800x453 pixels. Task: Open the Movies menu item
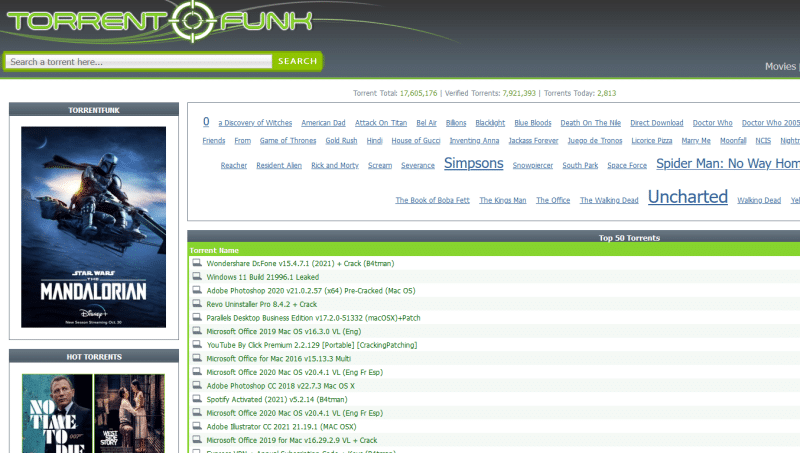(780, 66)
